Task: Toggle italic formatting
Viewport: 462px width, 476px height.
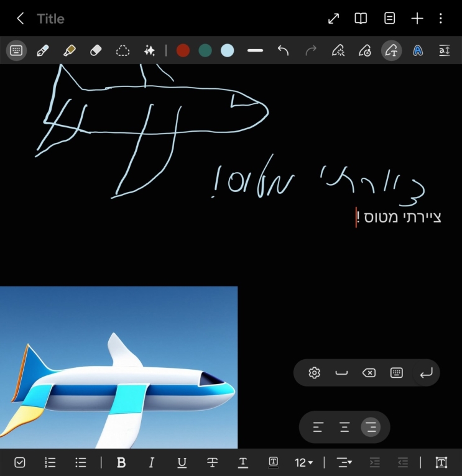Action: point(151,462)
